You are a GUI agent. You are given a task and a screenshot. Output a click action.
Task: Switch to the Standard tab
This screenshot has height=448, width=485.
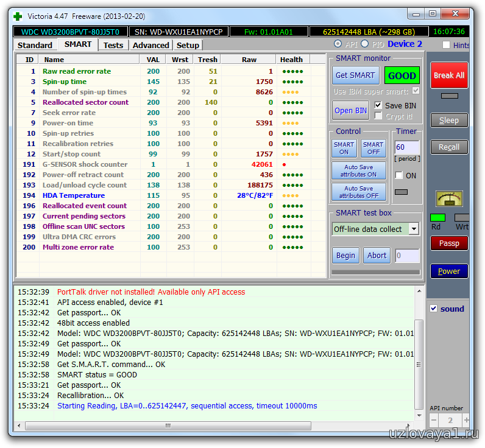point(35,46)
